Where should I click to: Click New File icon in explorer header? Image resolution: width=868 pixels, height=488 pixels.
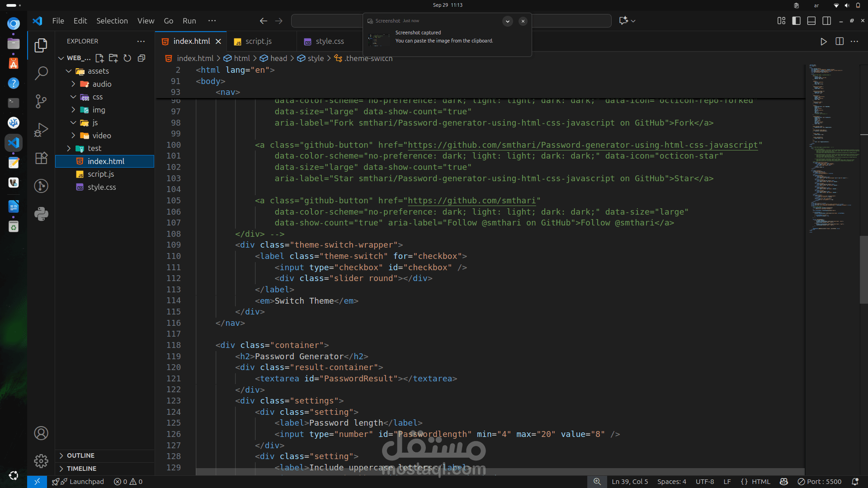[x=99, y=58]
